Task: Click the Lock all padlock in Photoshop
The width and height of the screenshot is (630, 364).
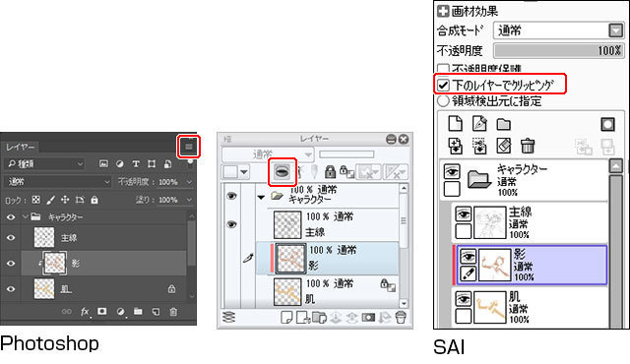Action: [x=94, y=200]
